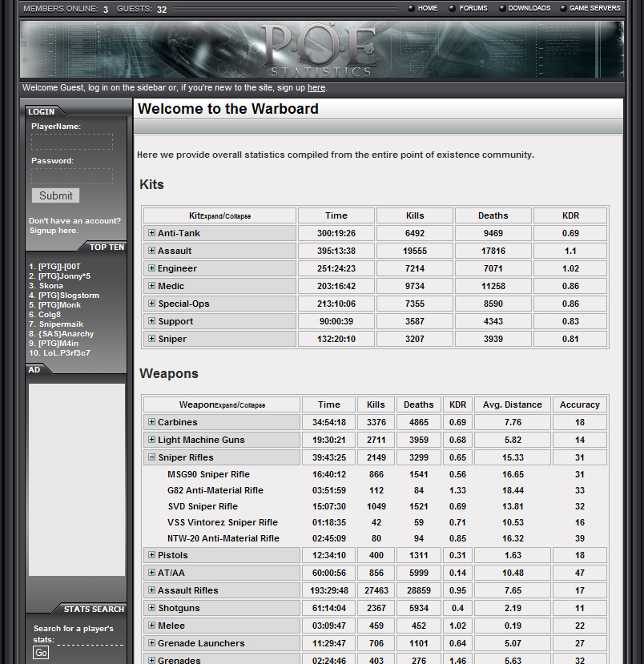
Task: Expand the Assault kit plus icon
Action: 152,251
